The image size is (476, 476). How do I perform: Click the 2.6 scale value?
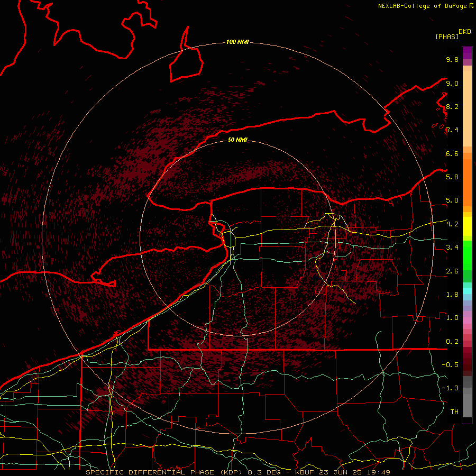click(x=452, y=271)
